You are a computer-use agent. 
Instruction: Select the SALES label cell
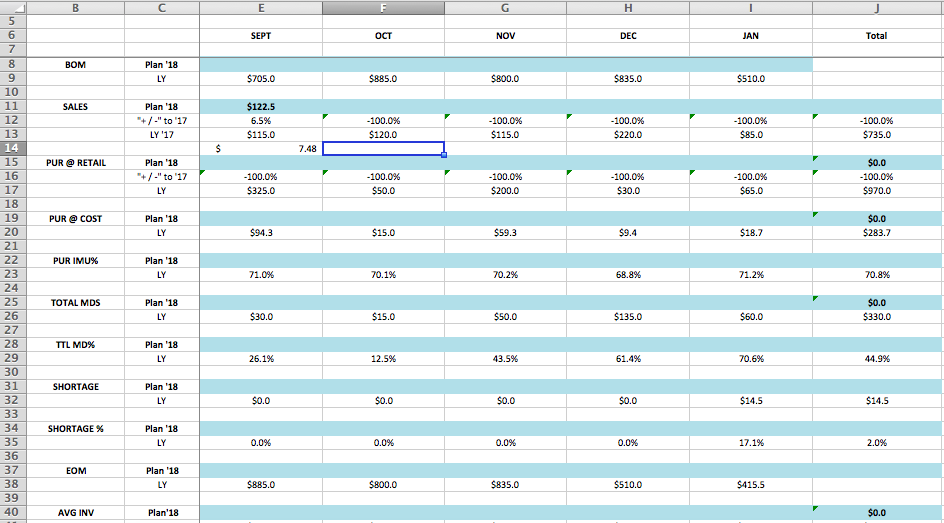pyautogui.click(x=75, y=107)
